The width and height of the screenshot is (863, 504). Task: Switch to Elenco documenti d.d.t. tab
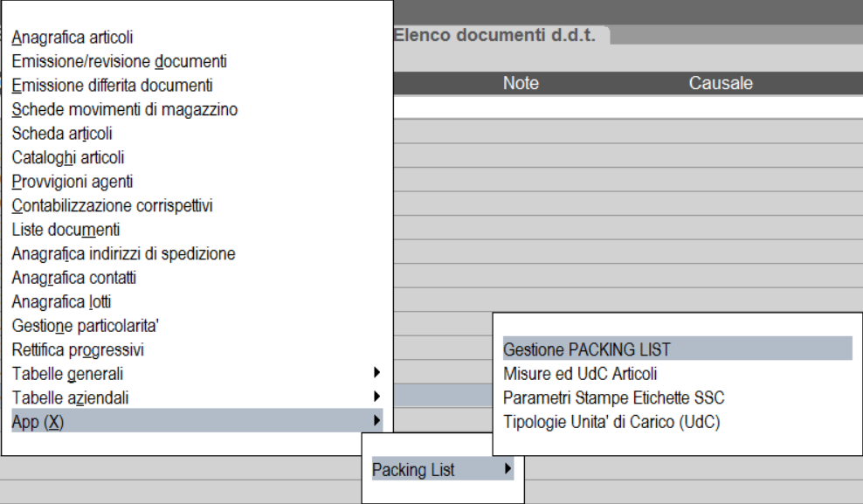pyautogui.click(x=494, y=36)
